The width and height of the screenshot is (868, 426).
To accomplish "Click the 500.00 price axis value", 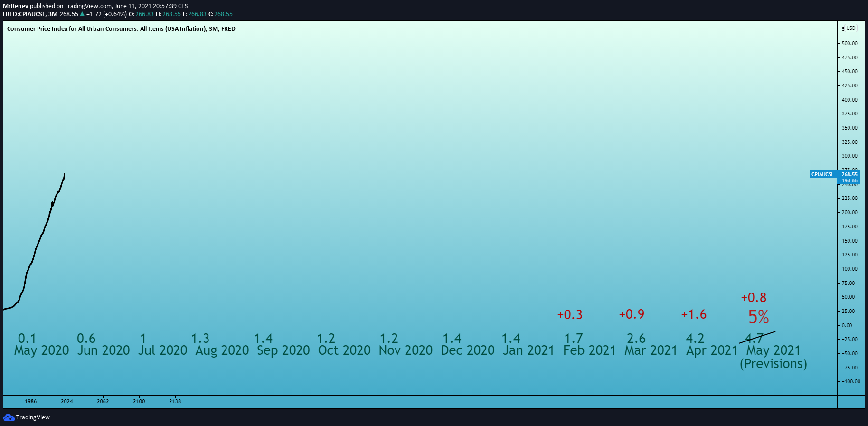I will 849,43.
